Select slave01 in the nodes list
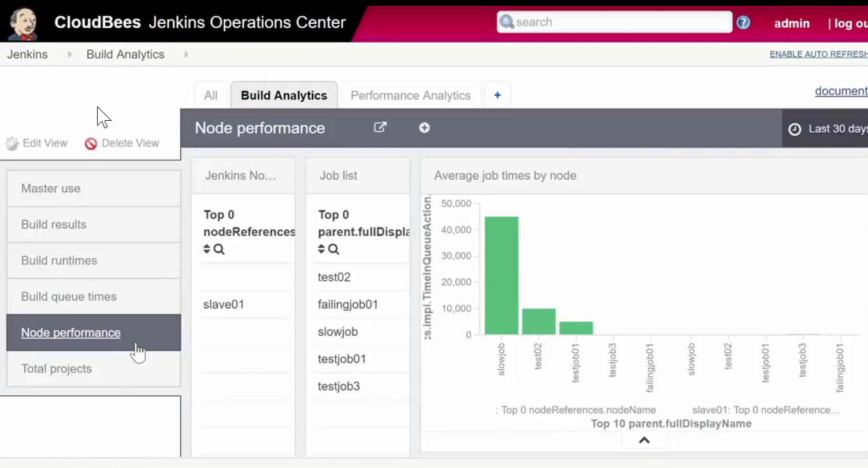 tap(224, 304)
